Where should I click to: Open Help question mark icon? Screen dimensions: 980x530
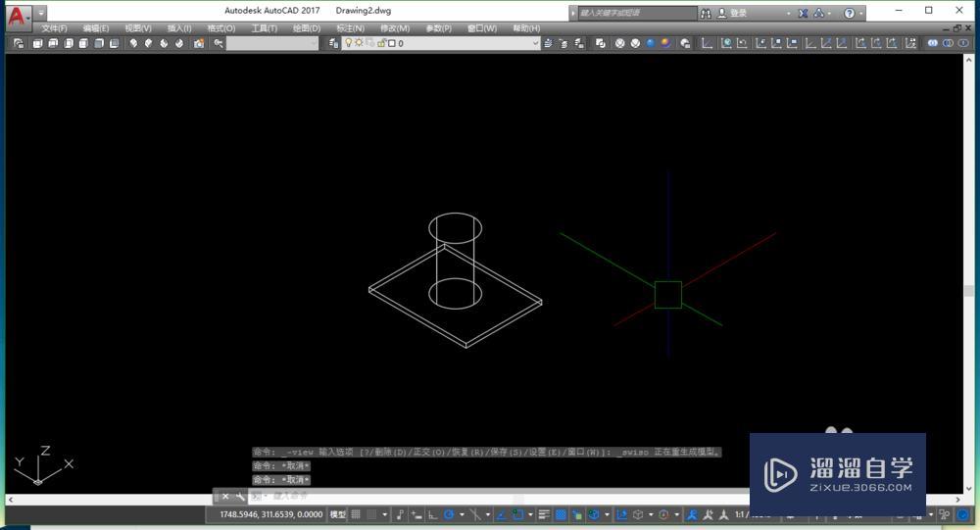click(850, 13)
